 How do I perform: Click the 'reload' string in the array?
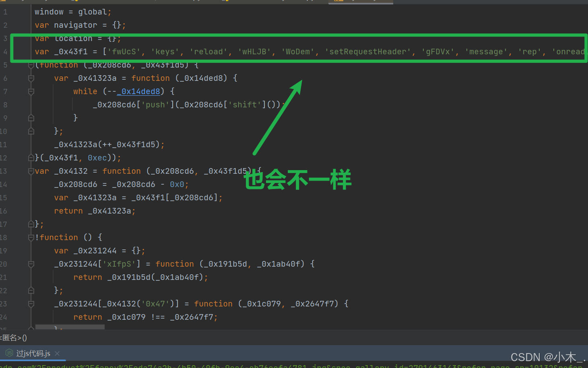[x=208, y=52]
